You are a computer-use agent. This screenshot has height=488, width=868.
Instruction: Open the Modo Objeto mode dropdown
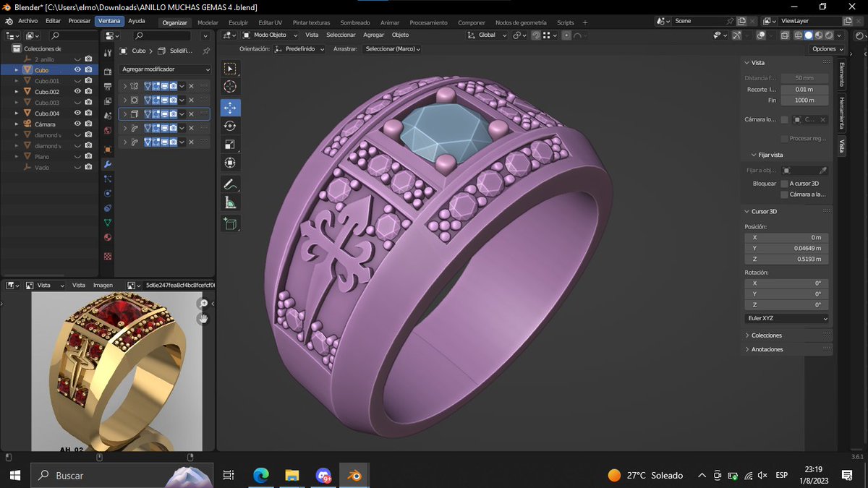pos(271,35)
